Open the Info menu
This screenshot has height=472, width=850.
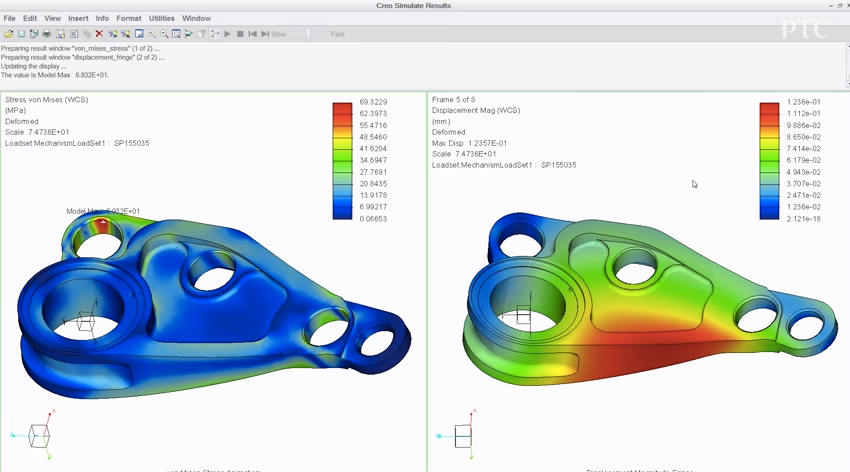click(102, 18)
